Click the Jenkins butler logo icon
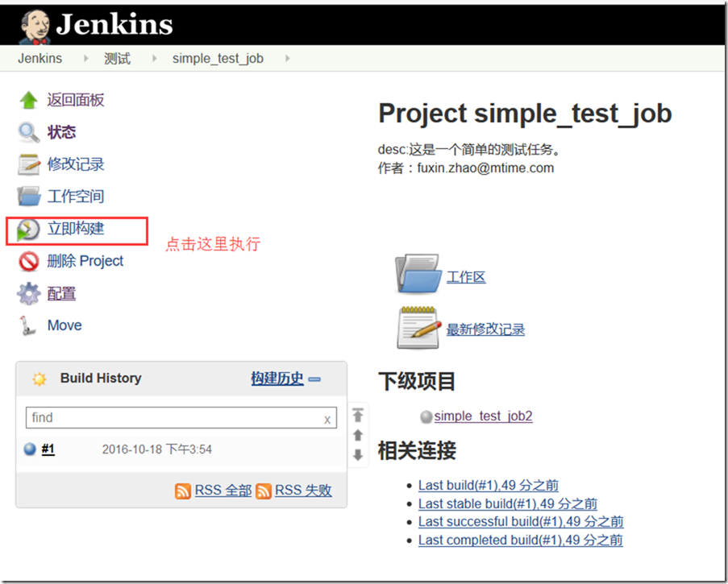The width and height of the screenshot is (728, 584). [x=35, y=27]
